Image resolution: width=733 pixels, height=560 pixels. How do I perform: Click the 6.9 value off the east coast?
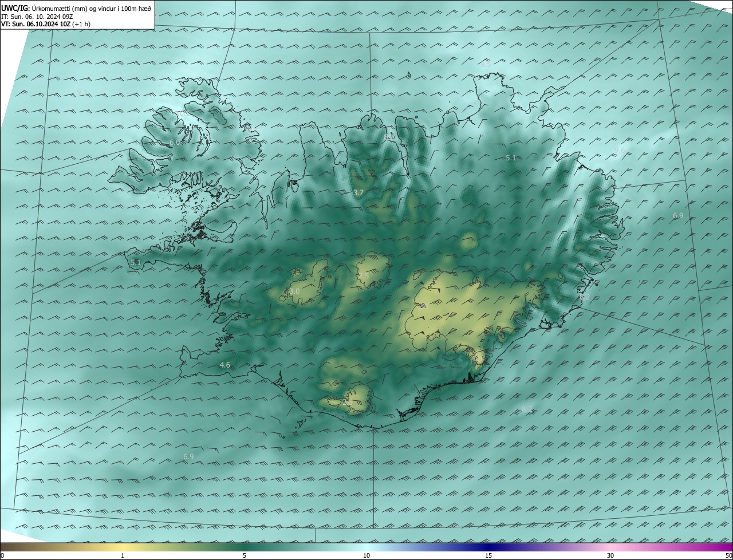coord(678,216)
